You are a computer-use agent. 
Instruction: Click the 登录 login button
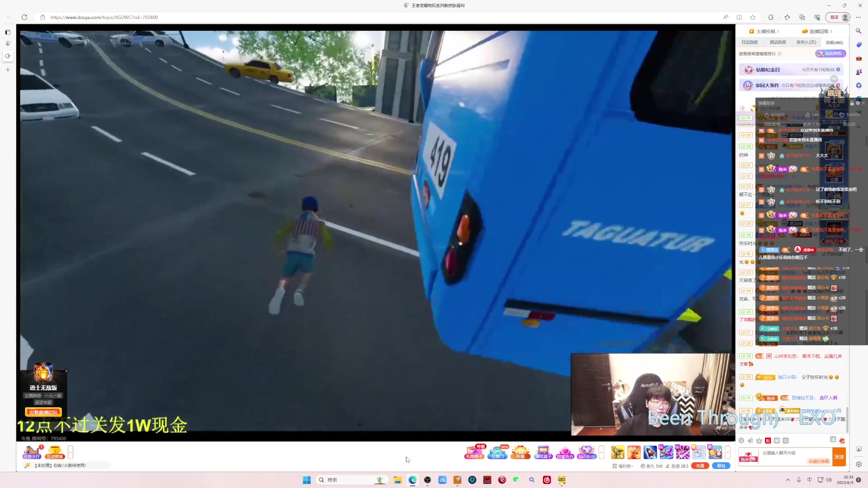pos(838,17)
